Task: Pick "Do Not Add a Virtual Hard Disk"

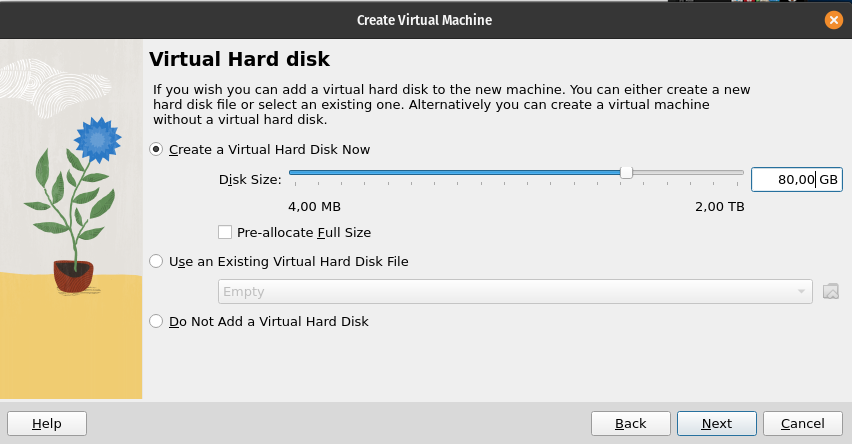Action: click(x=156, y=322)
